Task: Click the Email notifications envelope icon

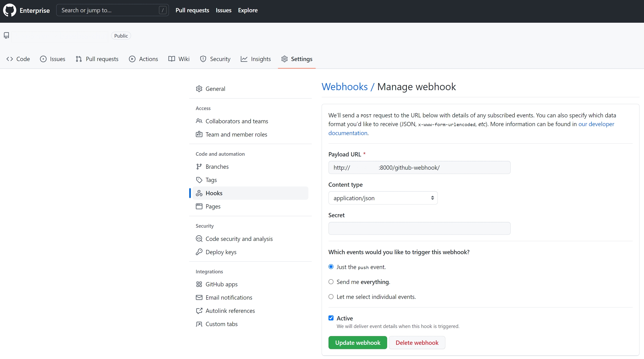Action: pos(199,297)
